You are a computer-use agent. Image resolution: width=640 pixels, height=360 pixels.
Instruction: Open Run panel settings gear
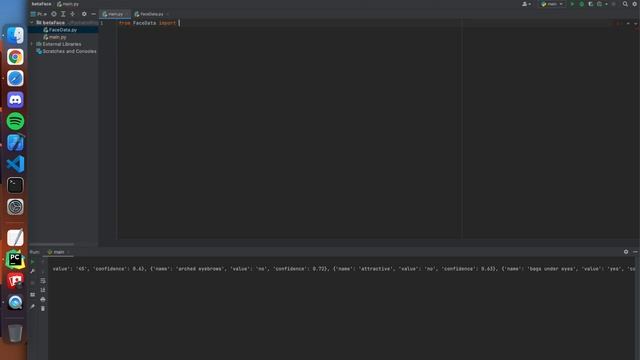626,252
